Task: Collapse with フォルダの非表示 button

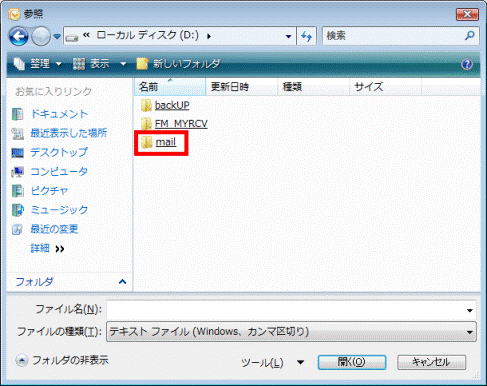Action: [x=62, y=360]
